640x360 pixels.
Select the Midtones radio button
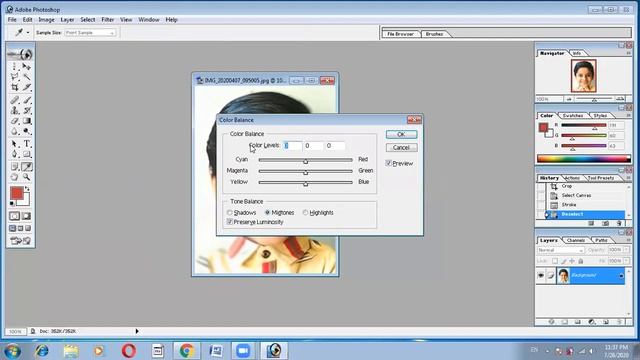(x=267, y=213)
